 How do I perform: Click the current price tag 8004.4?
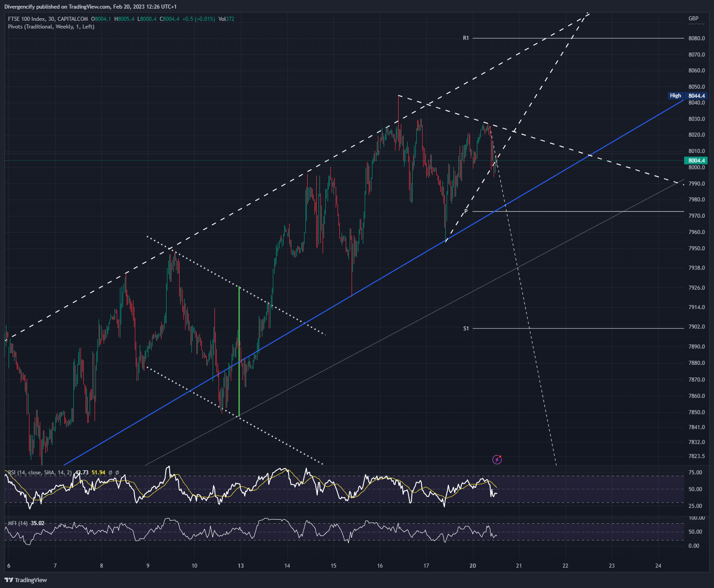696,161
